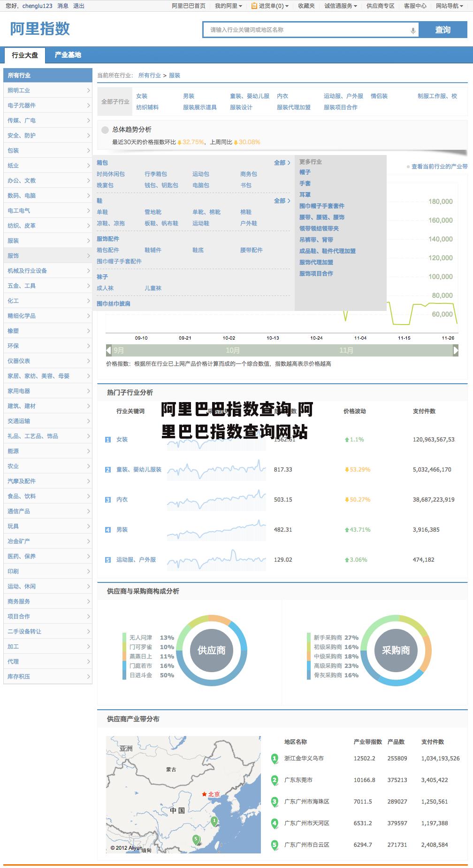
Task: Click the clipboard icon beside 进货单
Action: [254, 6]
